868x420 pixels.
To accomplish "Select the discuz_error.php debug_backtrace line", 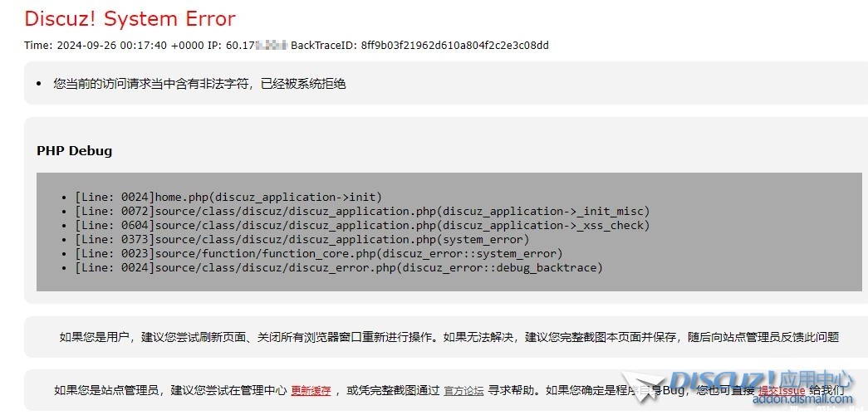I will point(339,268).
